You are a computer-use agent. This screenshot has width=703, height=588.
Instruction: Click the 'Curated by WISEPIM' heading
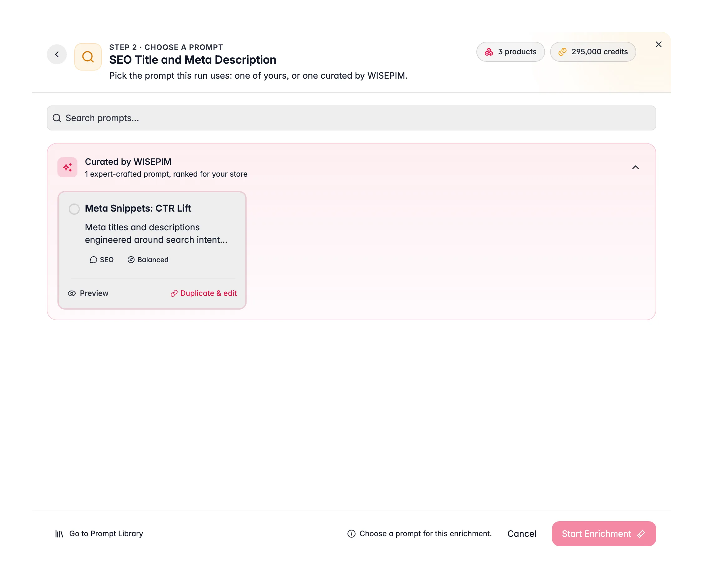coord(128,162)
